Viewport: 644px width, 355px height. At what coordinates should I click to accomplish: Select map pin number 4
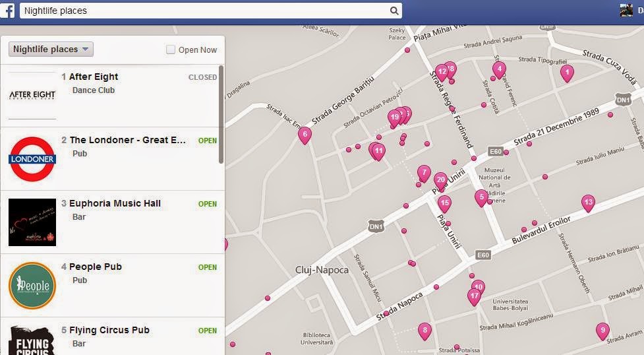[499, 70]
